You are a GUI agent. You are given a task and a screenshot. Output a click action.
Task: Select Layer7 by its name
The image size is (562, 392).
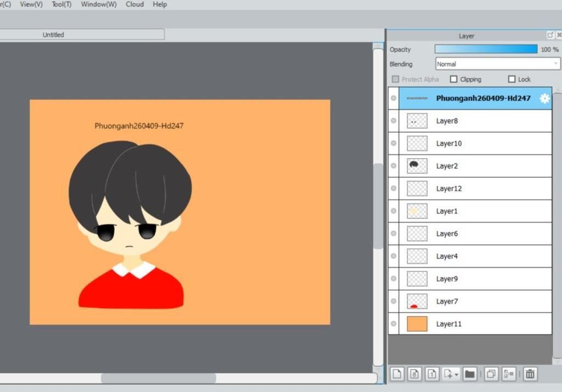(x=447, y=302)
